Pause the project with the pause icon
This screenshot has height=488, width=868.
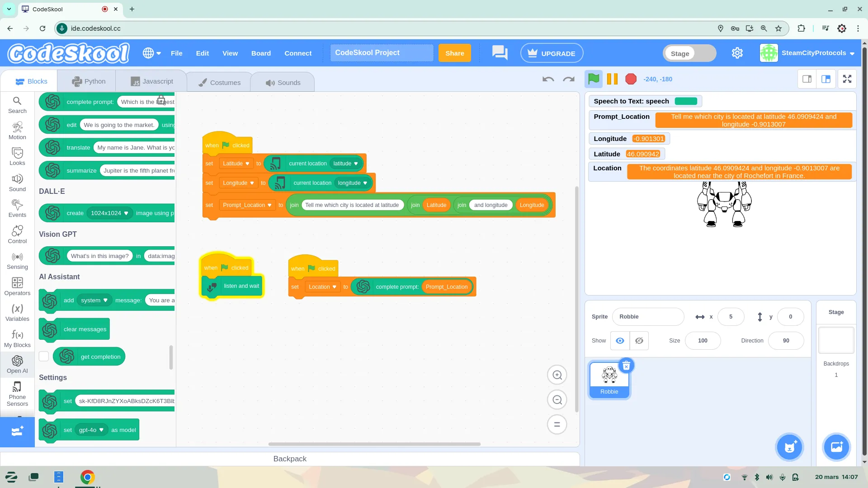coord(612,79)
